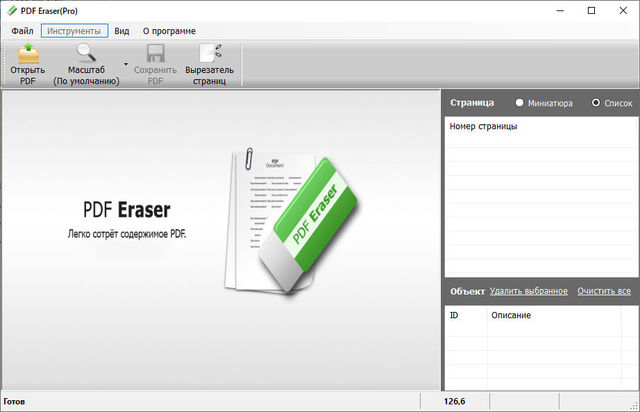Select the Миниатюра radio button
Screen dimensions: 640x412
click(519, 102)
